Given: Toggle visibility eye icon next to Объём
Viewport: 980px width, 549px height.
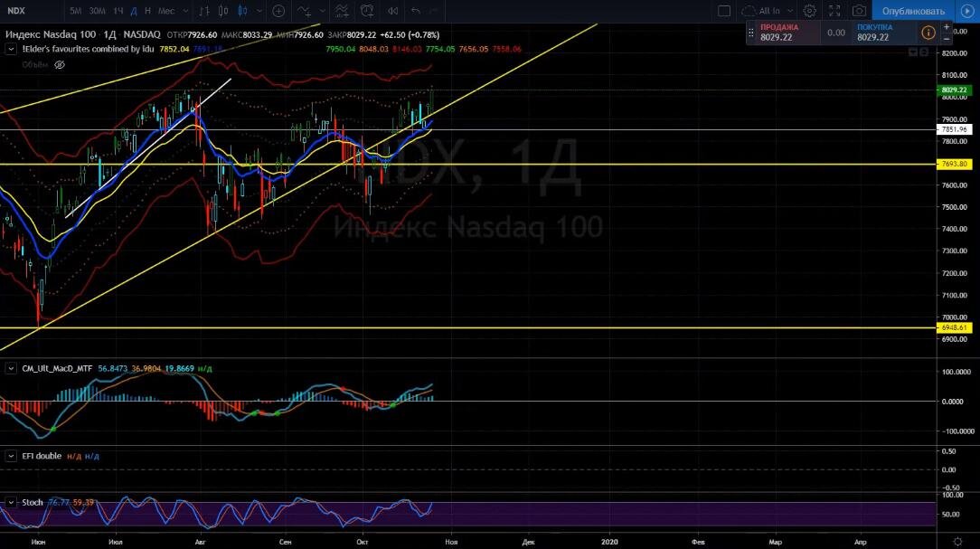Looking at the screenshot, I should click(60, 64).
